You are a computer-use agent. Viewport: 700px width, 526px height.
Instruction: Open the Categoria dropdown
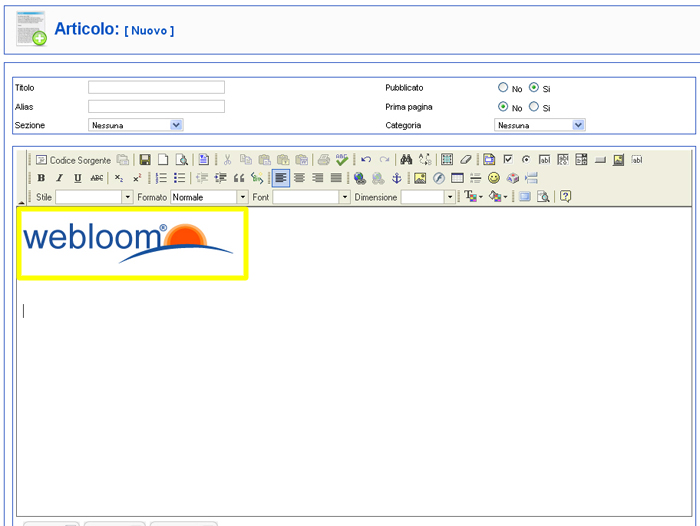540,125
